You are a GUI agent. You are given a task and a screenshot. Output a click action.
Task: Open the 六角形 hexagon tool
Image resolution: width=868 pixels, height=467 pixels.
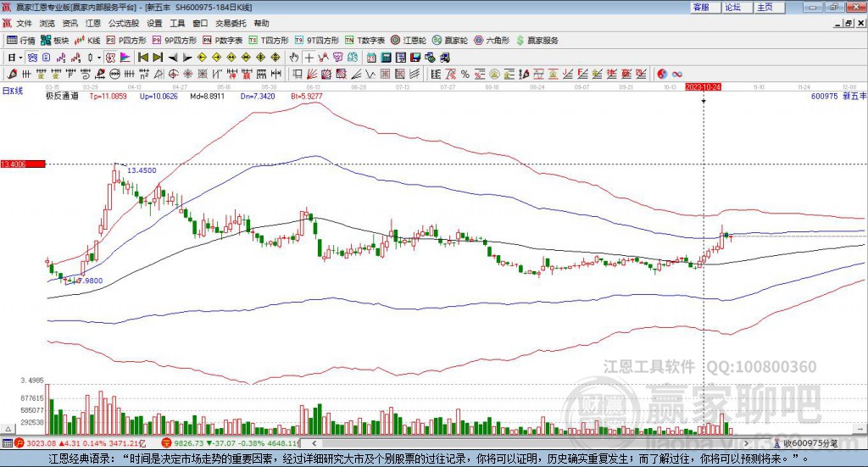pos(492,41)
